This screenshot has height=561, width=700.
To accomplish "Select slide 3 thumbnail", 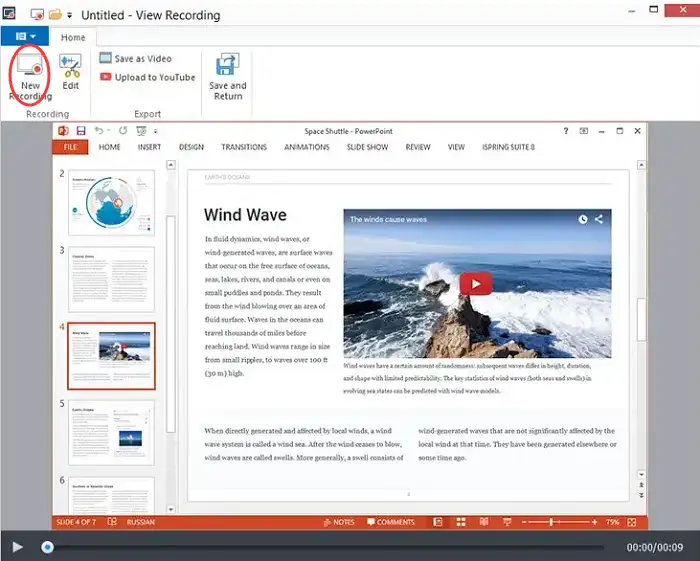I will [x=112, y=279].
